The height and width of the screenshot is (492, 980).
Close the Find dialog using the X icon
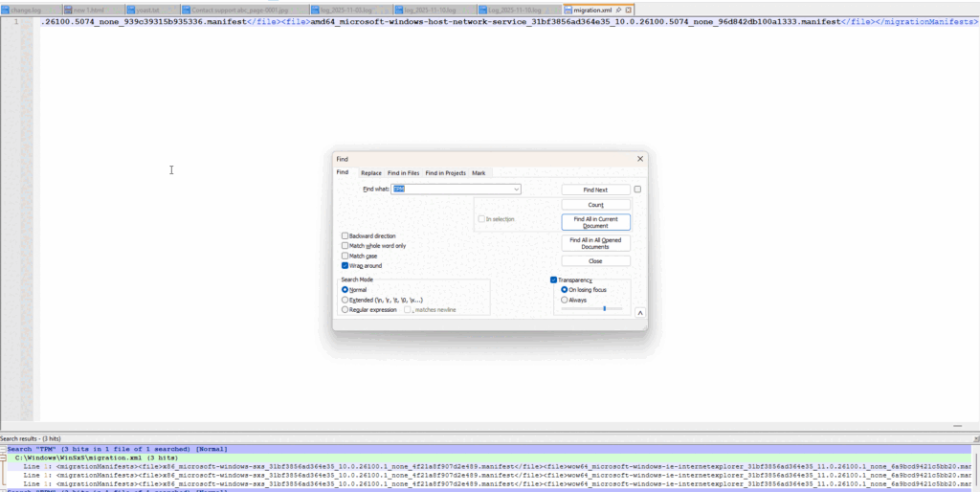click(x=639, y=158)
